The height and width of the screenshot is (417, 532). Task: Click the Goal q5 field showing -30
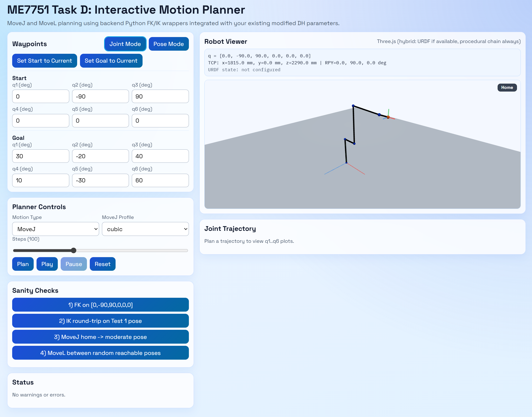click(x=100, y=180)
